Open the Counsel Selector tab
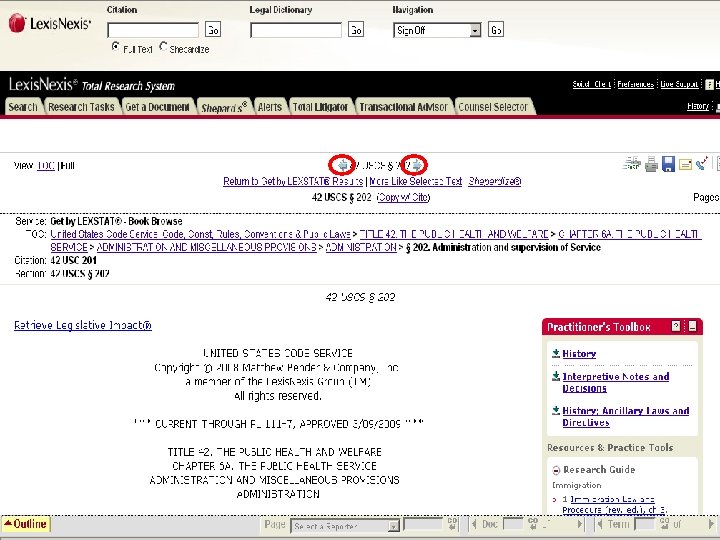Screen dimensions: 720x540 coord(493,107)
